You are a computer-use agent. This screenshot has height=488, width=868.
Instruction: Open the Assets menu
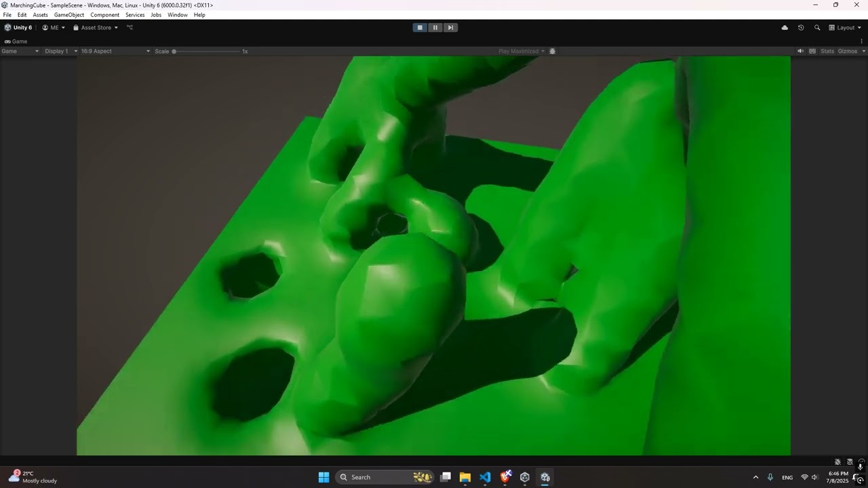tap(41, 15)
